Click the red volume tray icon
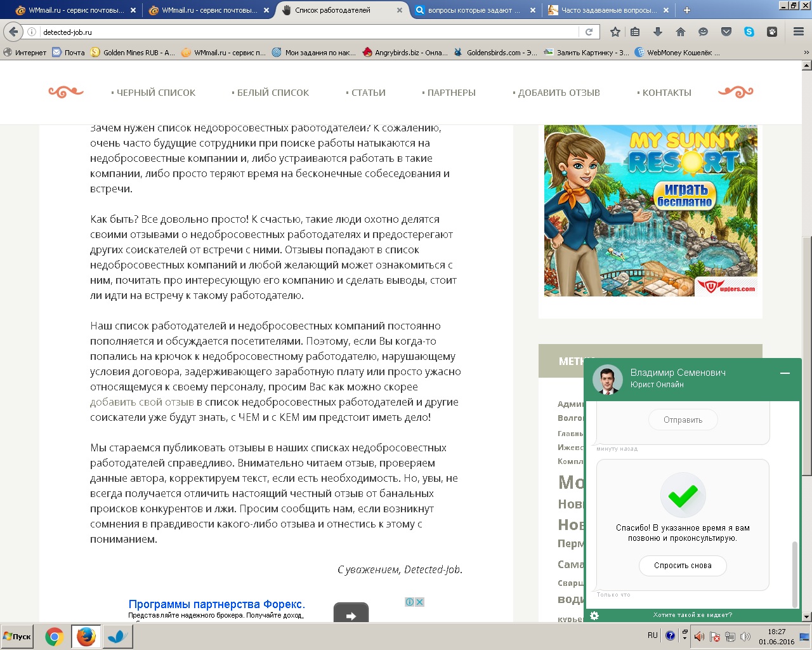This screenshot has height=650, width=812. 699,637
